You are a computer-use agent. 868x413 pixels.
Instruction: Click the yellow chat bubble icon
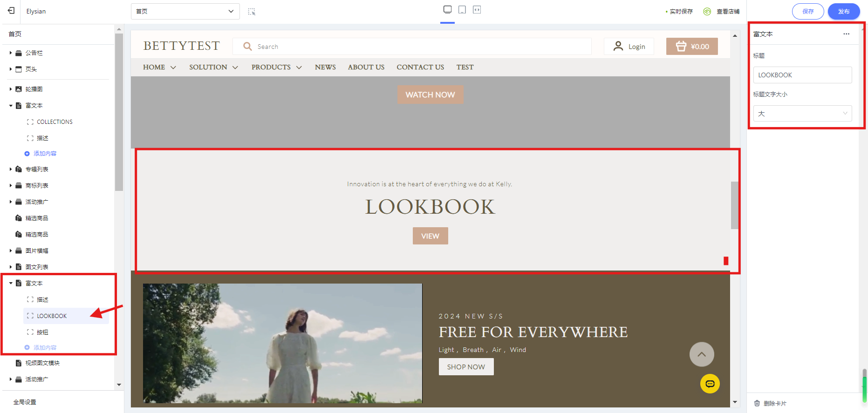[x=710, y=384]
